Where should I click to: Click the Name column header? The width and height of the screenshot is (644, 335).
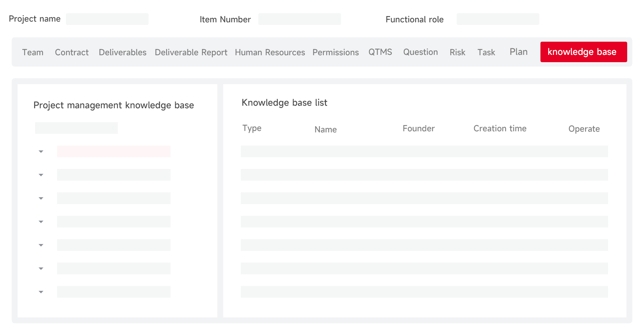pos(326,129)
